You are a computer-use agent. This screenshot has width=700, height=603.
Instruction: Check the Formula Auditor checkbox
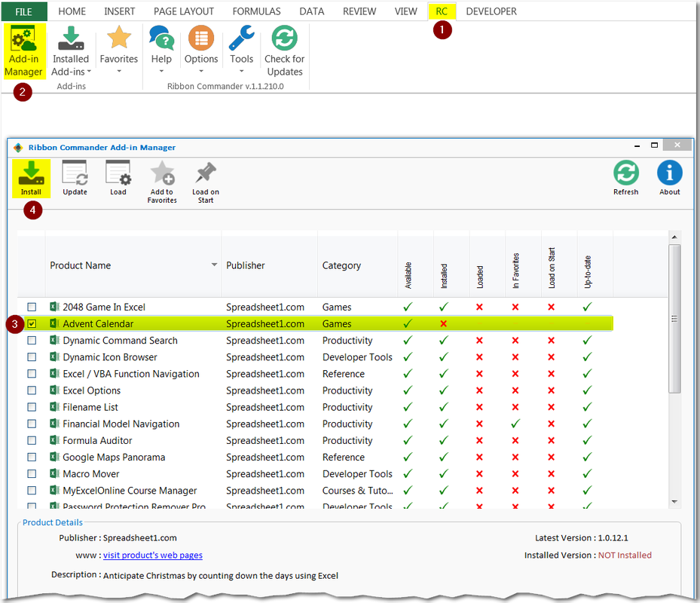coord(32,440)
